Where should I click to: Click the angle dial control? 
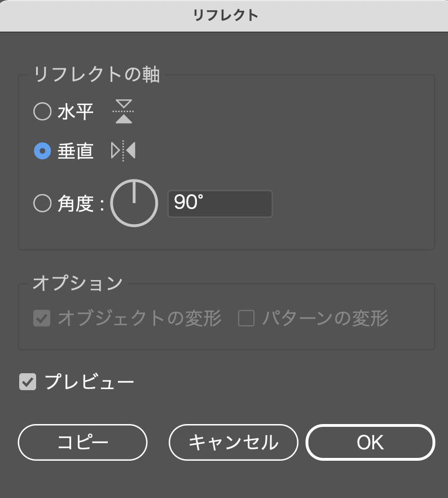[x=134, y=204]
